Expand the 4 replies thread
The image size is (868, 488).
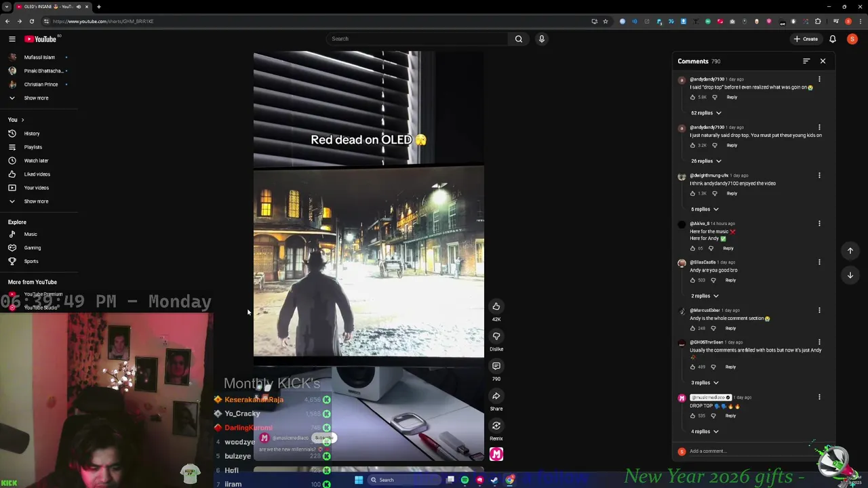tap(705, 431)
